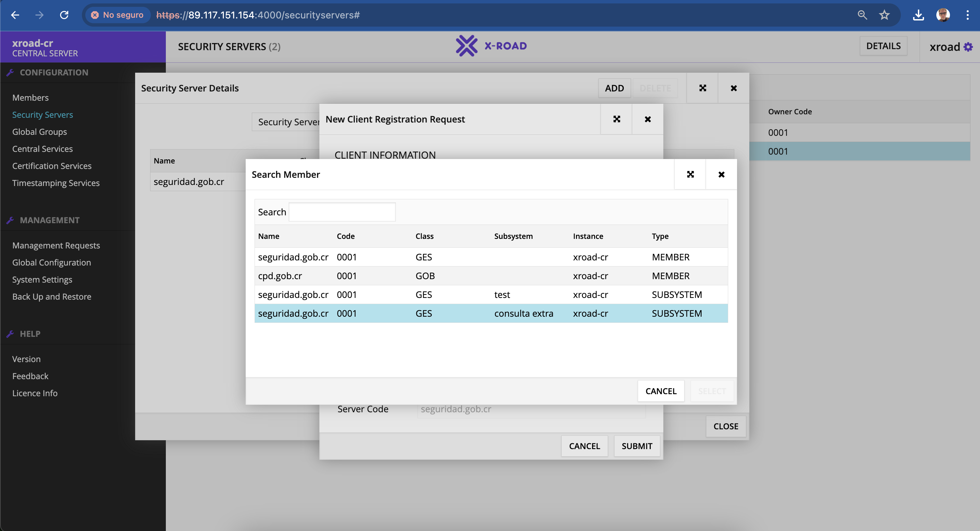This screenshot has width=980, height=531.
Task: Click the Search input in Search Member
Action: (x=342, y=212)
